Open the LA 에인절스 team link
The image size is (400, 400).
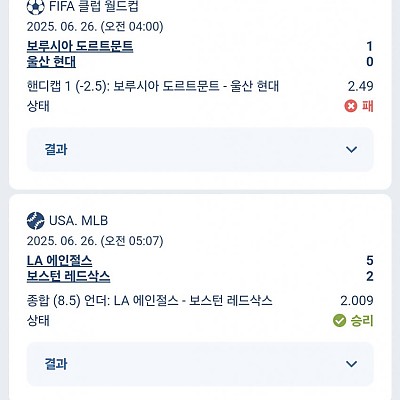click(x=59, y=260)
